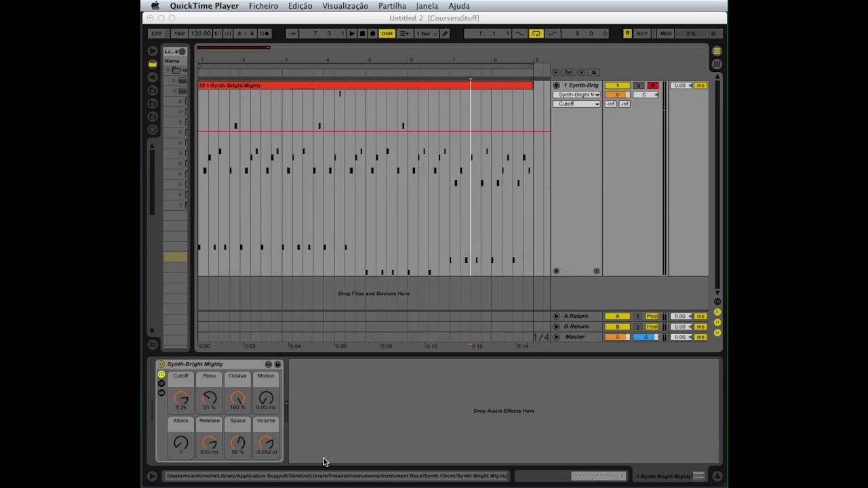The height and width of the screenshot is (488, 868).
Task: Click the Play button in the transport bar
Action: click(351, 33)
